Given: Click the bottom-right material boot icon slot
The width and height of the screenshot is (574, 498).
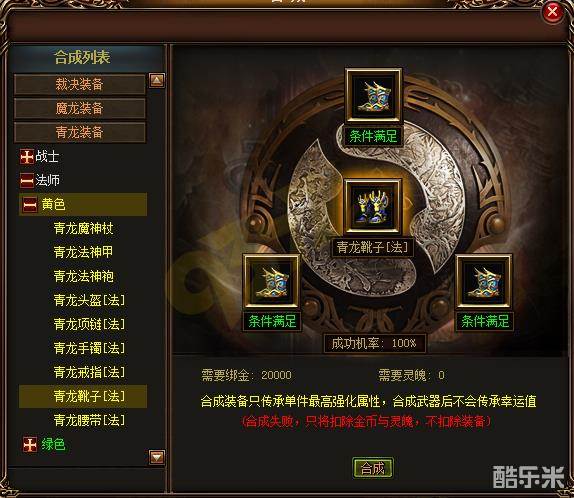Looking at the screenshot, I should point(484,281).
